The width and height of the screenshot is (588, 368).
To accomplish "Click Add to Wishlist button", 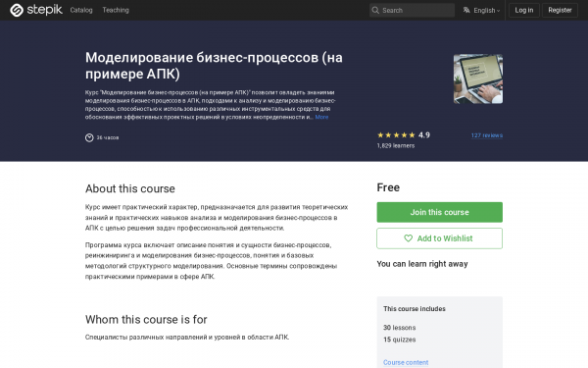I will click(x=439, y=238).
